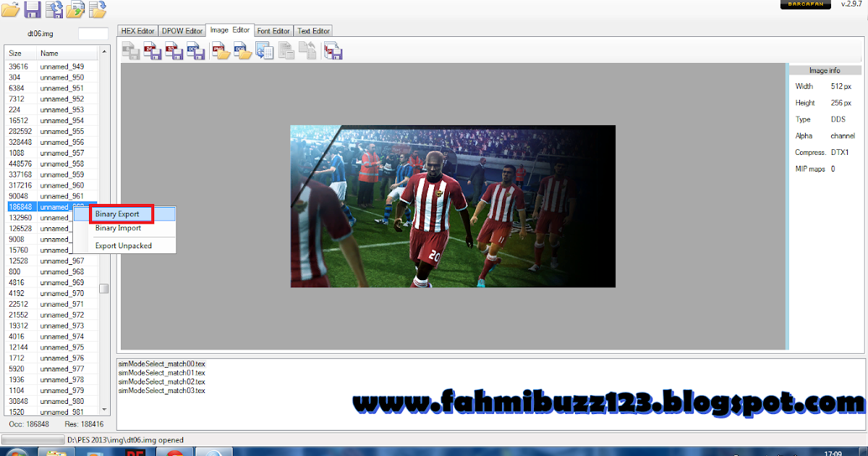
Task: Click simModeSelect_match01.tex in the bottom list
Action: pos(162,373)
